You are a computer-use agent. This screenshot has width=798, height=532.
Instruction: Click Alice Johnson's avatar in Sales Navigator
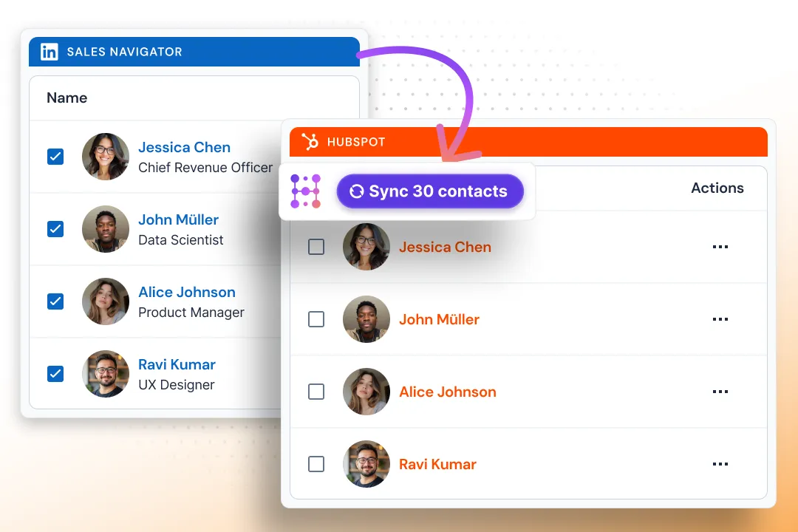106,301
